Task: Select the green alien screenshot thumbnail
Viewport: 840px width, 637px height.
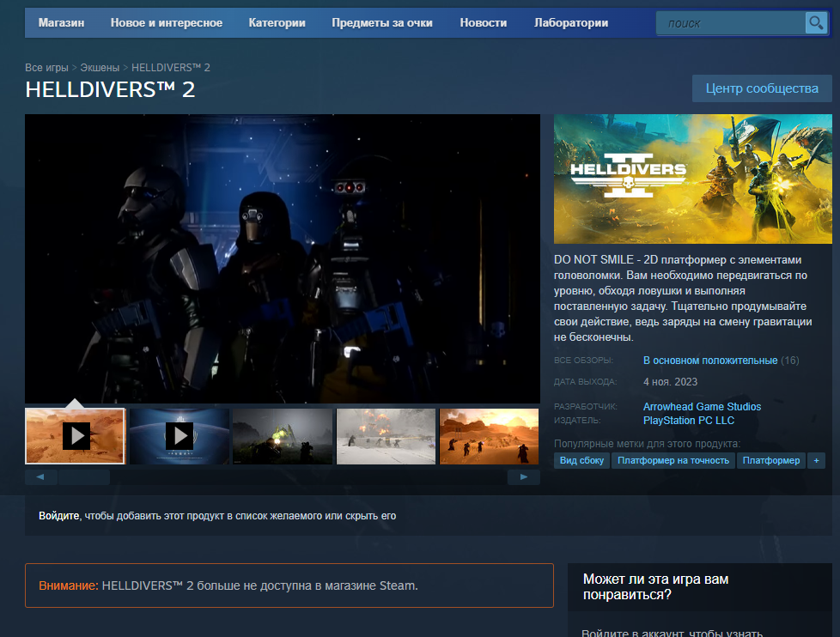Action: coord(283,436)
